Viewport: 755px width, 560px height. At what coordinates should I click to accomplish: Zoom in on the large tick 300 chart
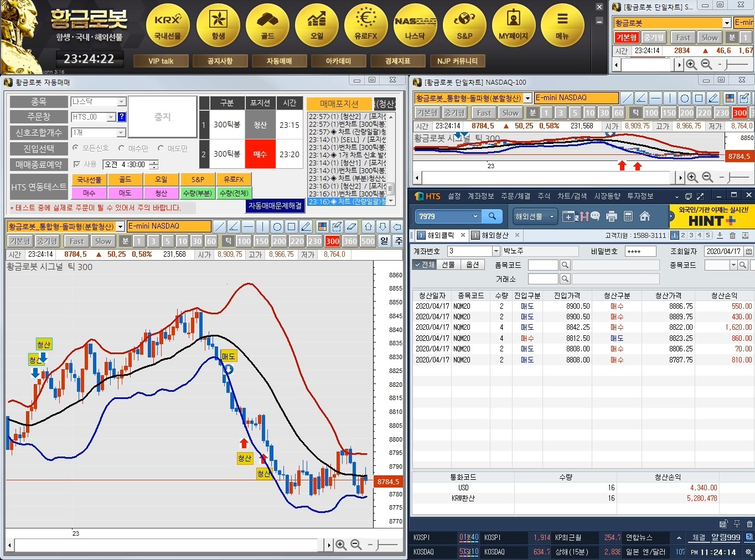pyautogui.click(x=341, y=545)
